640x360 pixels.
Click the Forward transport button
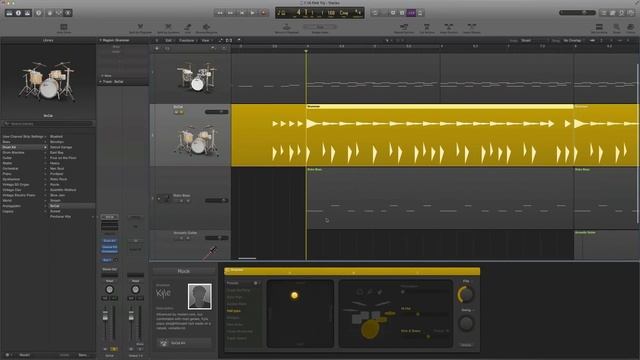click(x=231, y=13)
